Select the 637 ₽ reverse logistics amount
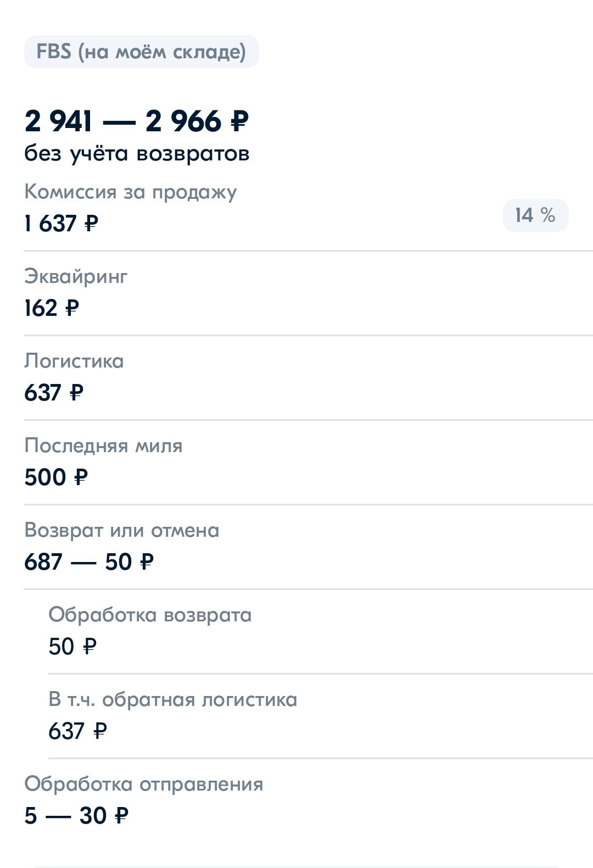 78,731
